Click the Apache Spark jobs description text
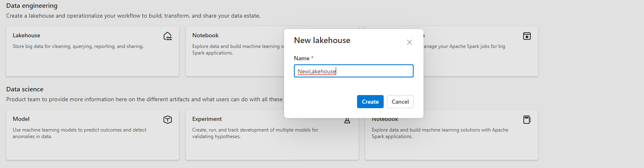 (464, 46)
